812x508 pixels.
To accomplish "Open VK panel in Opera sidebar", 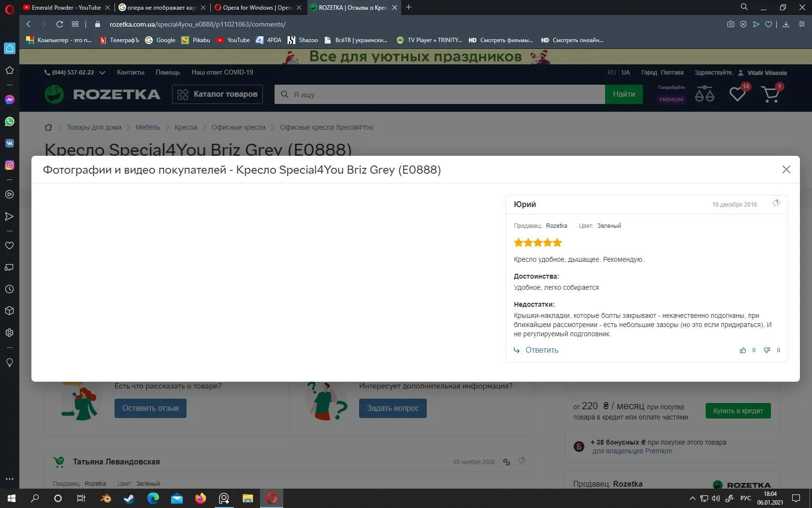I will 9,143.
